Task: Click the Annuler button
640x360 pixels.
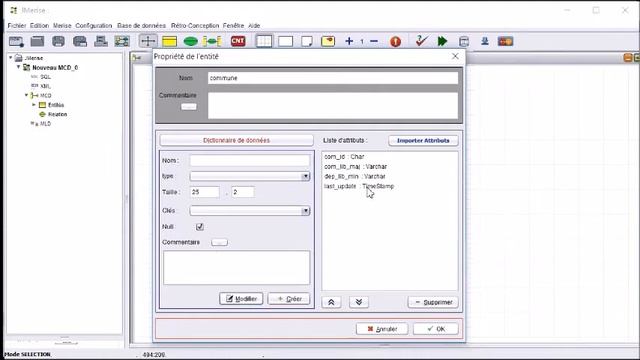Action: point(382,329)
